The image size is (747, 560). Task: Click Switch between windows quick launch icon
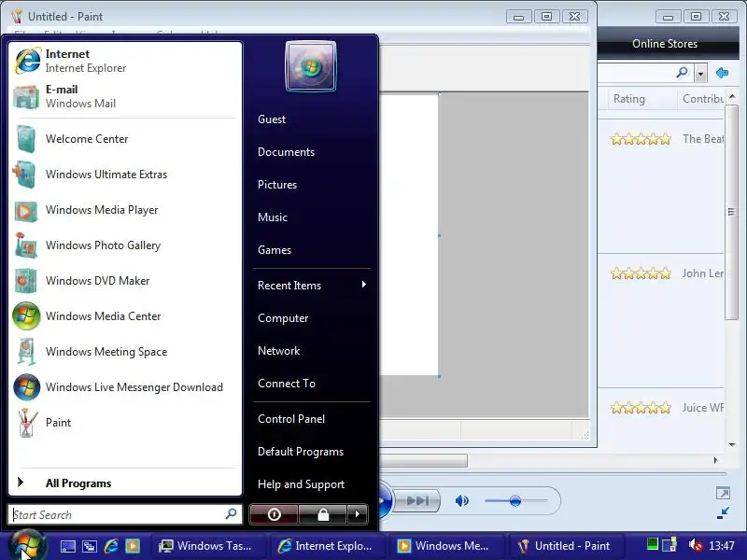tap(89, 546)
